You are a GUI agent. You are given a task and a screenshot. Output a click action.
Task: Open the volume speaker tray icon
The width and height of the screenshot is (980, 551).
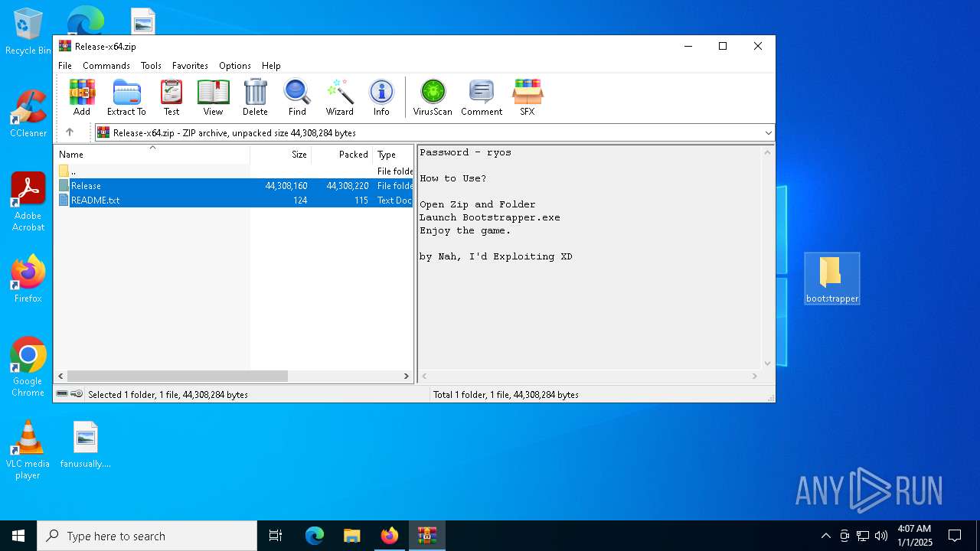[881, 536]
